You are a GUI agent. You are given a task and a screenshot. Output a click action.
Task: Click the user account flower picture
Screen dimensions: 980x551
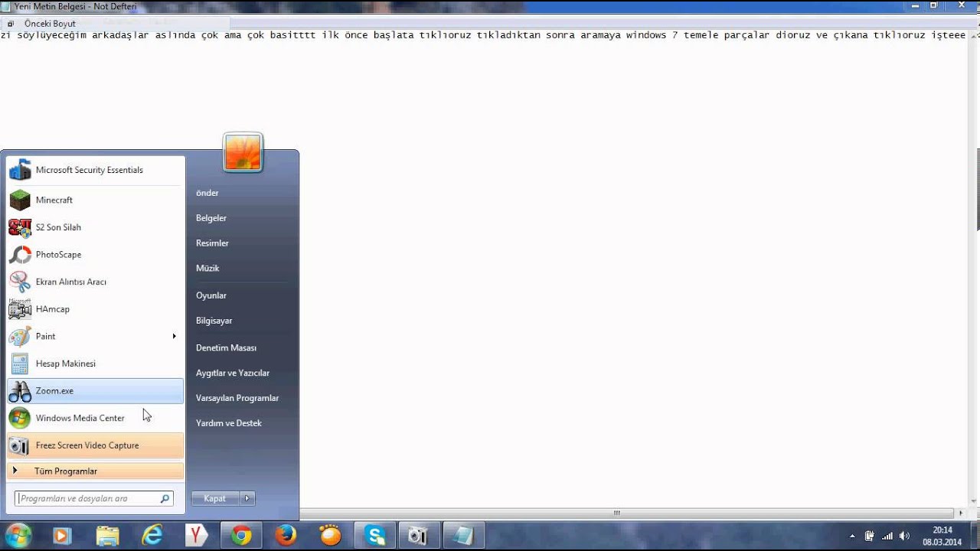(243, 152)
